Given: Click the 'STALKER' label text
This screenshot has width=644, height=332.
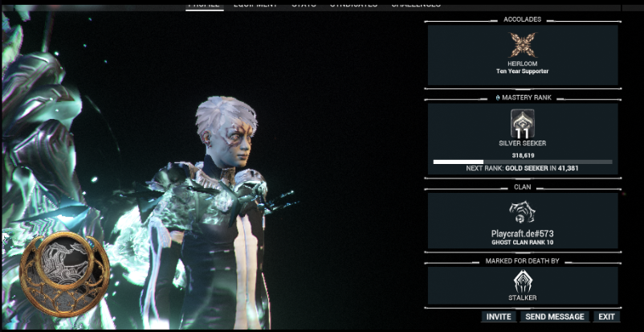Looking at the screenshot, I should pyautogui.click(x=523, y=297).
